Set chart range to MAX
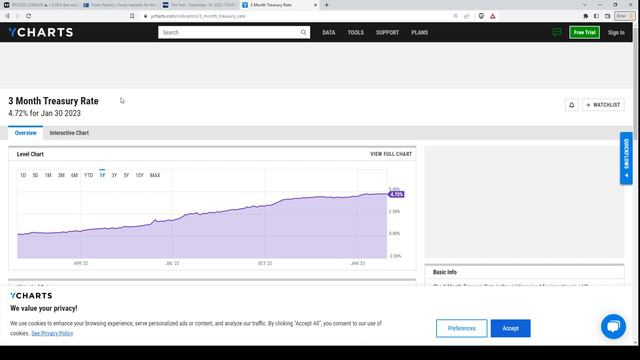The height and width of the screenshot is (360, 640). [x=155, y=175]
